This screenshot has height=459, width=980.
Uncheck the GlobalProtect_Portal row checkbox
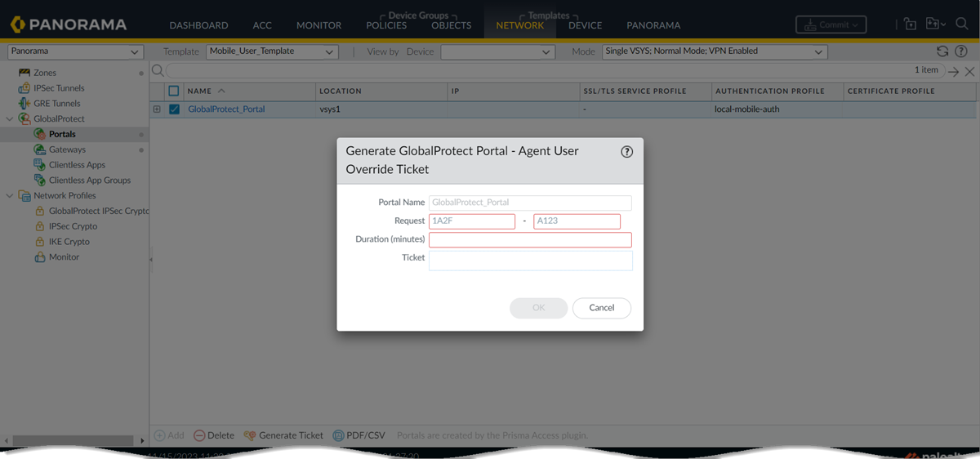(174, 109)
